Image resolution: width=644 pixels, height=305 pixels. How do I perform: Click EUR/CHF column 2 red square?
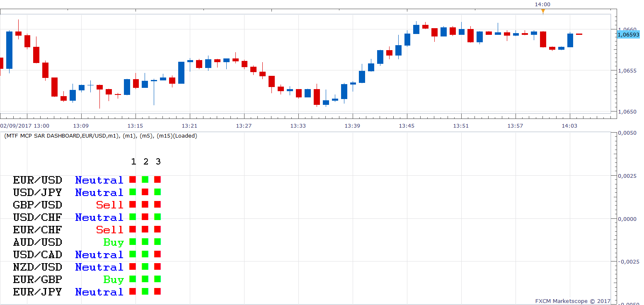click(145, 229)
